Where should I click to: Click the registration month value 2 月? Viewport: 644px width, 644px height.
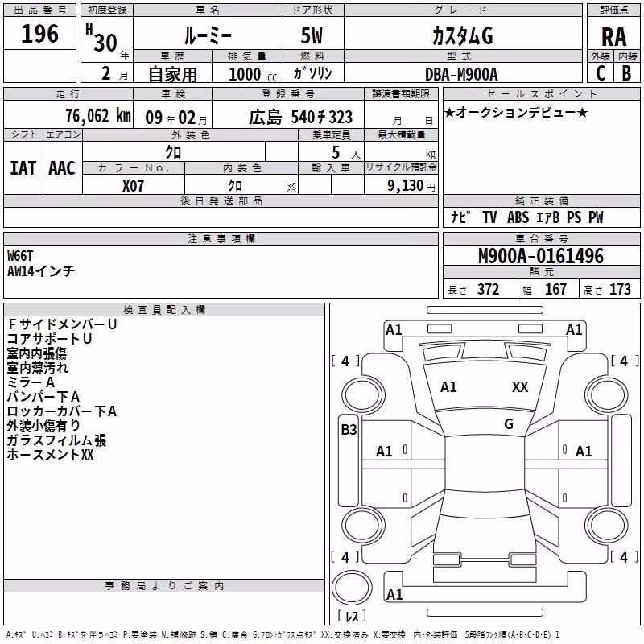[x=114, y=73]
